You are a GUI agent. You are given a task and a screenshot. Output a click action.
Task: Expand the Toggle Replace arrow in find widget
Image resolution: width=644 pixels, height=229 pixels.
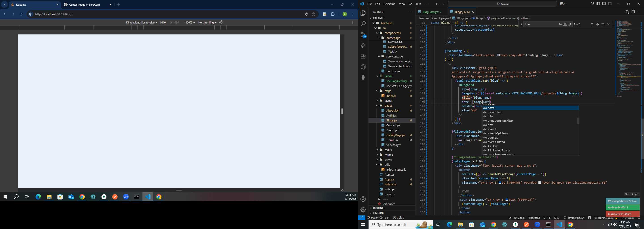pos(521,24)
